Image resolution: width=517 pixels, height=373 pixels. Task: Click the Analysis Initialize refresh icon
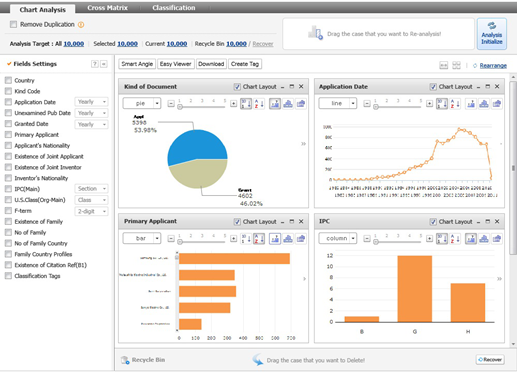492,26
